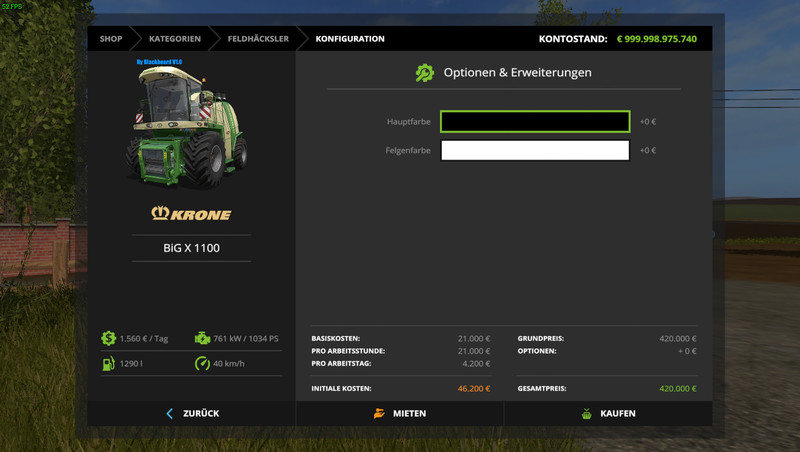Viewport: 800px width, 452px height.
Task: Click the back arrow icon next to Zurück
Action: coord(170,413)
